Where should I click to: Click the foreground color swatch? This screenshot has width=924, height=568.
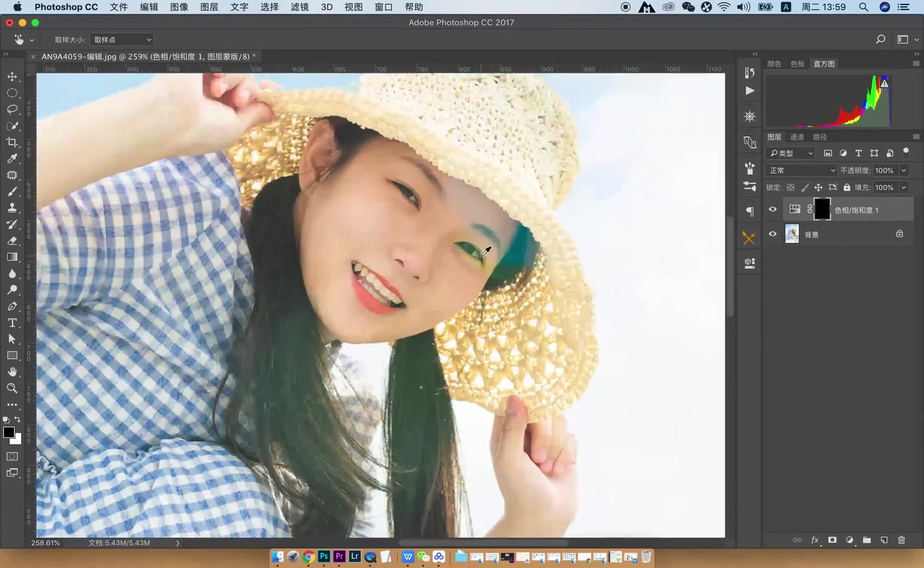tap(9, 432)
